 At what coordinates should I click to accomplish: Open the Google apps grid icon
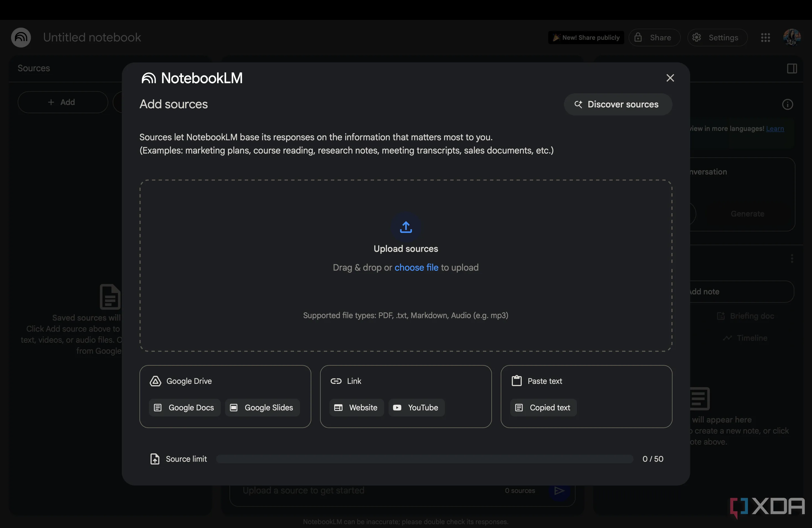coord(765,38)
